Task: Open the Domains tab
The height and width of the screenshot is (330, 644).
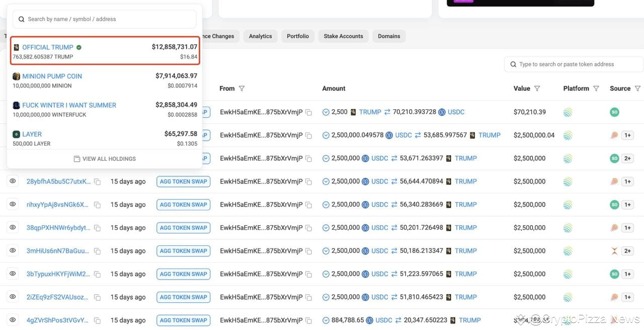Action: click(389, 36)
